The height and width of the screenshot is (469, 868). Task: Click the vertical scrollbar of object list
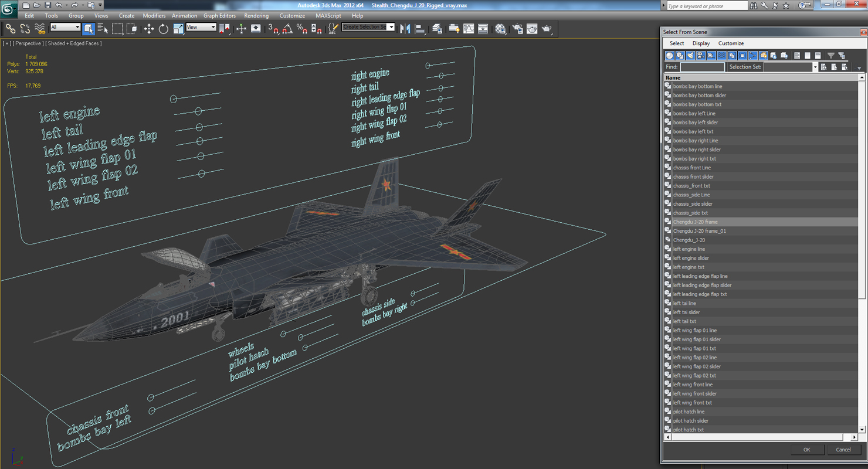click(862, 254)
